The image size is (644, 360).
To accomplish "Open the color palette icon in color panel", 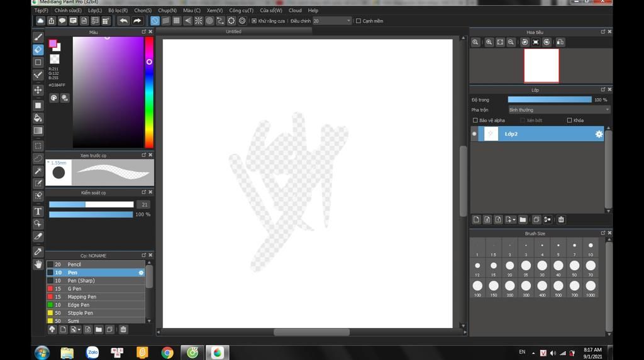I will 54,98.
